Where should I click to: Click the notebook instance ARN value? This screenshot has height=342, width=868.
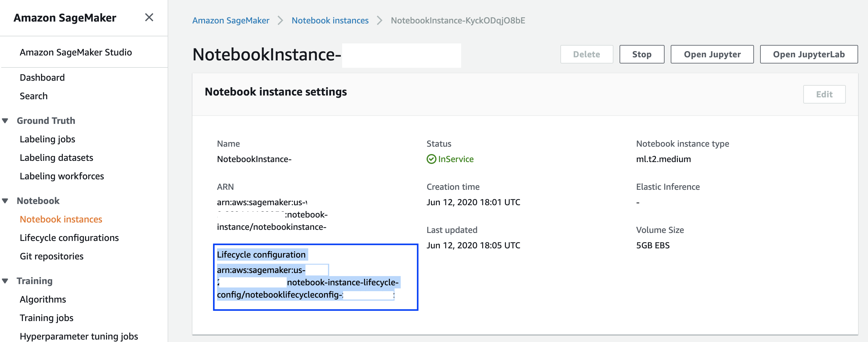272,215
